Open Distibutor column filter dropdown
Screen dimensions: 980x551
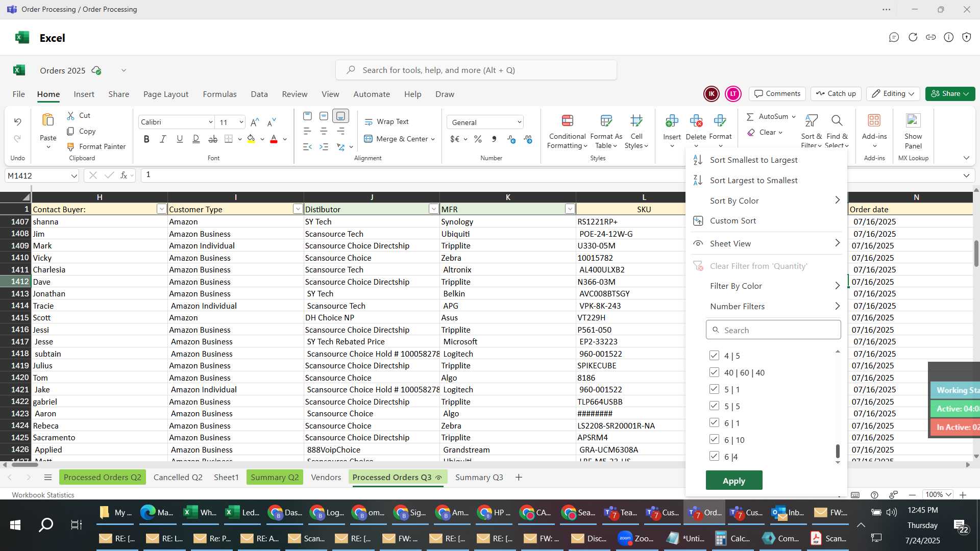pos(433,209)
